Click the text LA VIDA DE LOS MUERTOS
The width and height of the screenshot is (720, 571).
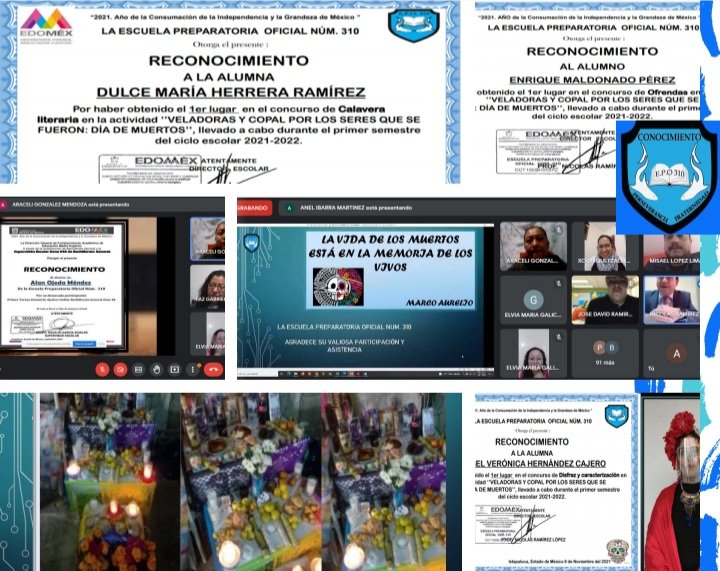point(390,239)
